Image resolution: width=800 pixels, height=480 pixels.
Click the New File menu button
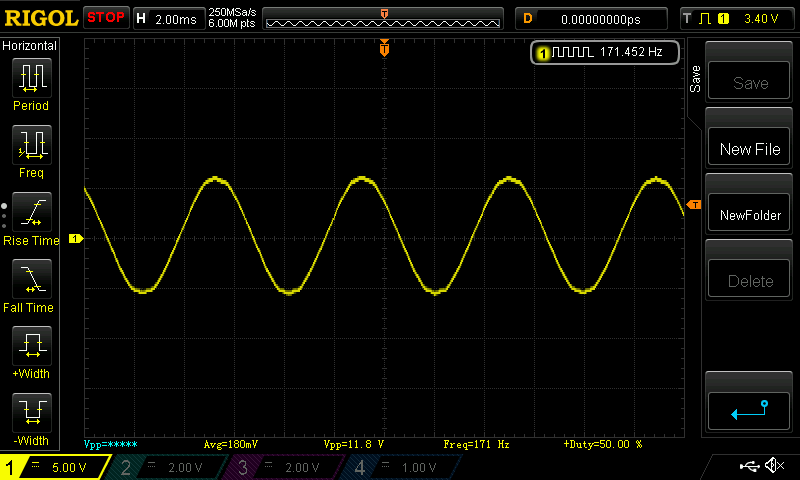point(749,149)
